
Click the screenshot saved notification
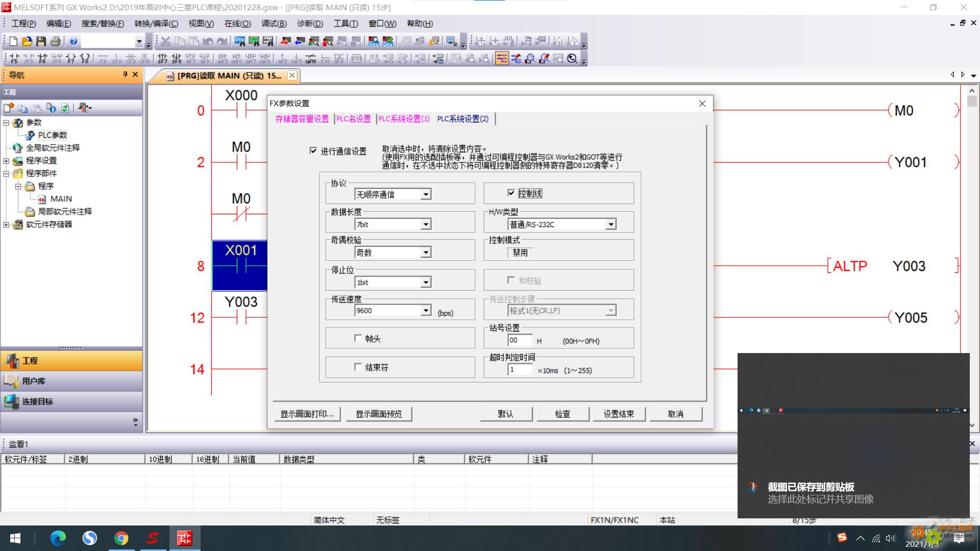[853, 436]
